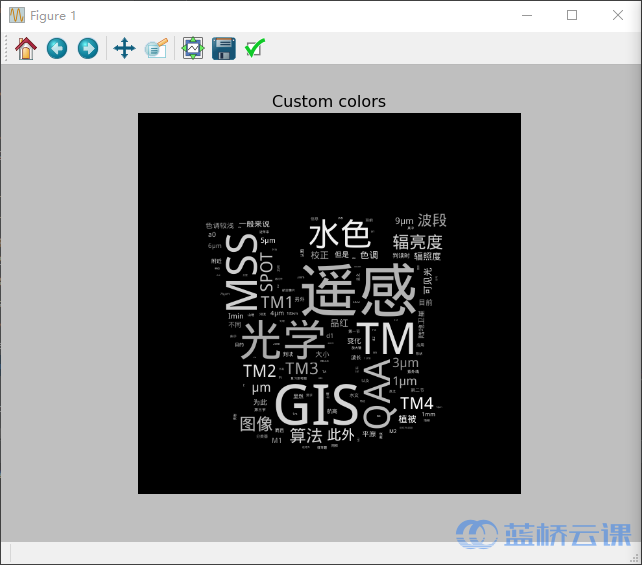Open axis edit options with the green checkmark
The height and width of the screenshot is (565, 642).
tap(255, 48)
